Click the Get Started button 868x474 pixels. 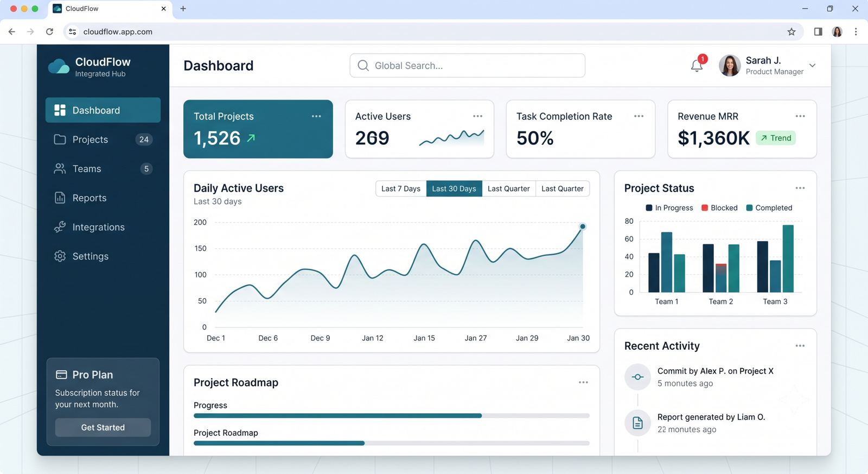(103, 427)
